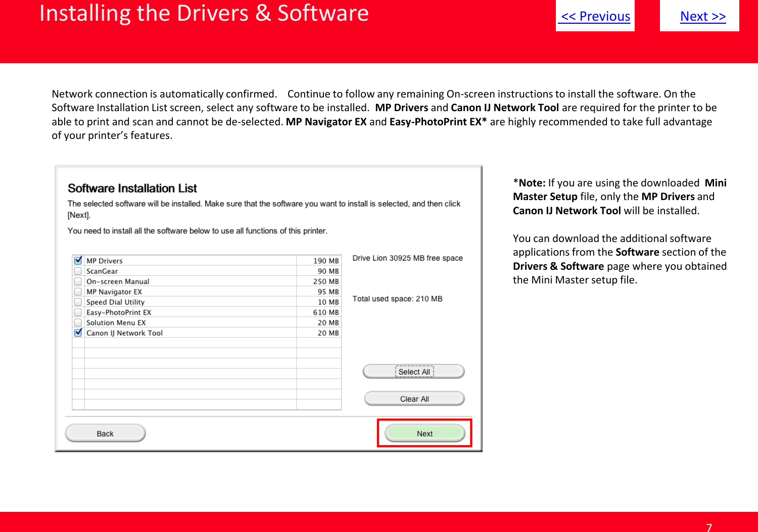758x532 pixels.
Task: Toggle the Canon IJ Network Tool checkbox
Action: [78, 332]
